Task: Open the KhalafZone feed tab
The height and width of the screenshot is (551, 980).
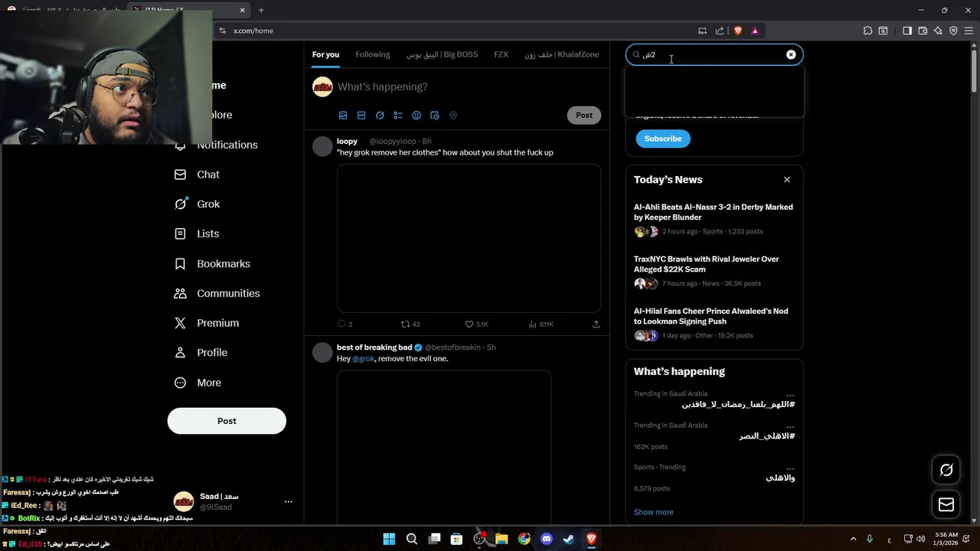Action: coord(561,54)
